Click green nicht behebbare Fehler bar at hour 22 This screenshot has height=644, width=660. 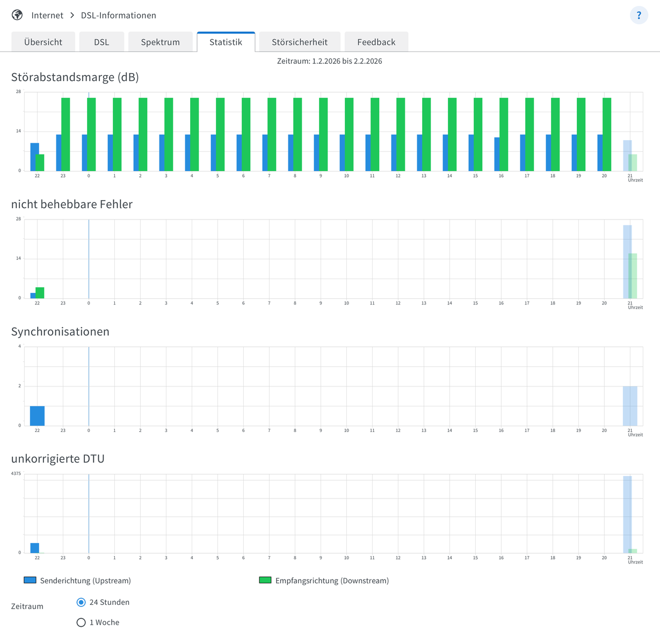click(x=40, y=293)
